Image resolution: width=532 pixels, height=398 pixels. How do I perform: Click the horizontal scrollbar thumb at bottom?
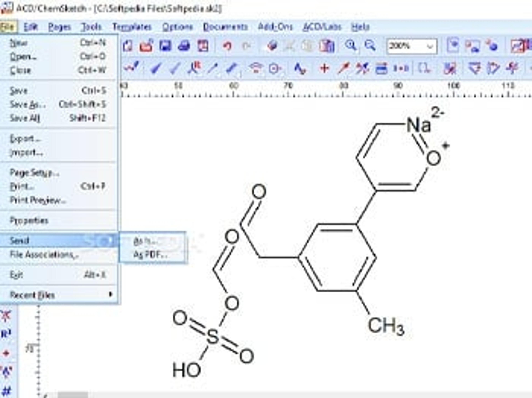(x=73, y=395)
